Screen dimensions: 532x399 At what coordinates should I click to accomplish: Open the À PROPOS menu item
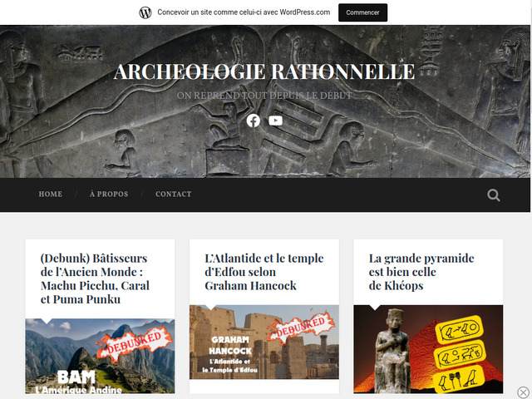click(109, 194)
